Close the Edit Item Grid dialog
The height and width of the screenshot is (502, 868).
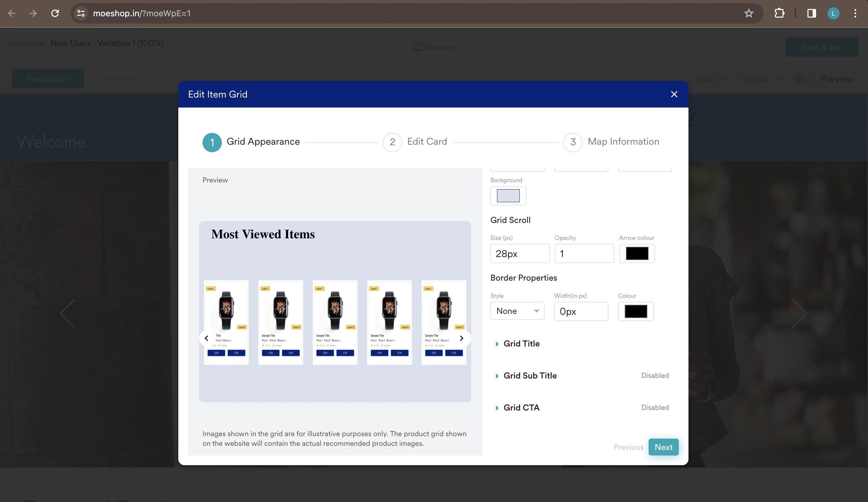coord(674,94)
